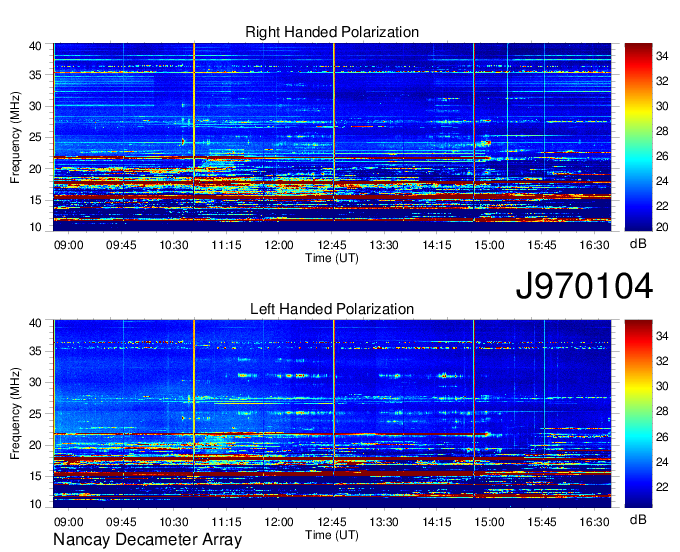Click 10 MHz tick of Right Handed plot

click(35, 227)
